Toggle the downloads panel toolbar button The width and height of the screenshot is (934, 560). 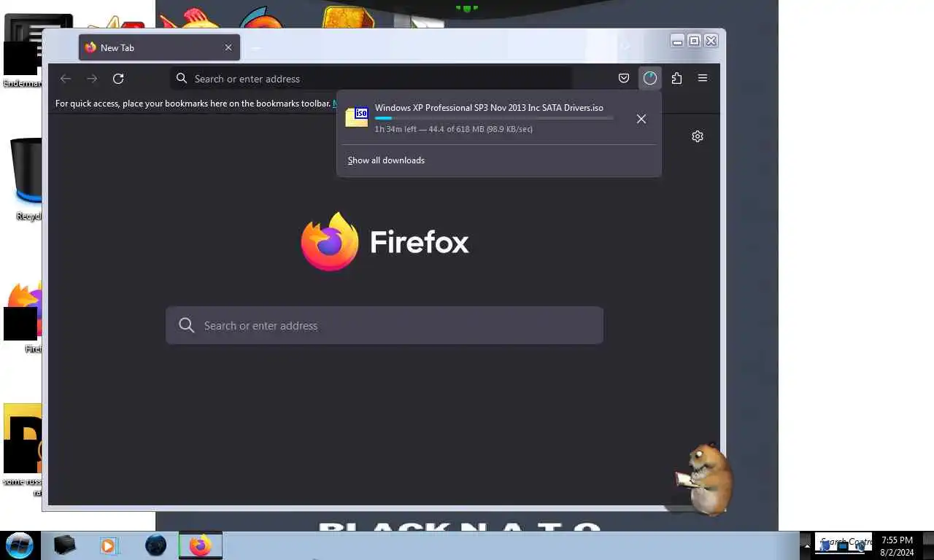[650, 79]
